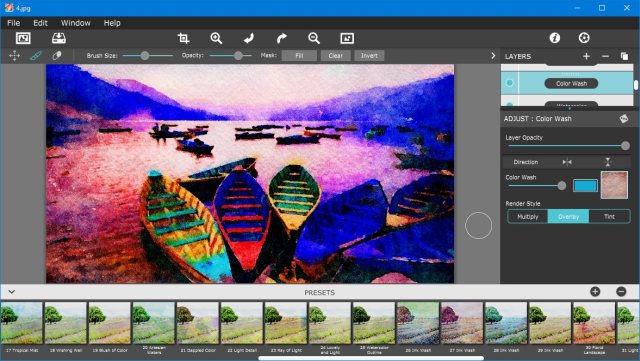Open the blue Color Wash color swatch
This screenshot has width=640, height=361.
[585, 186]
